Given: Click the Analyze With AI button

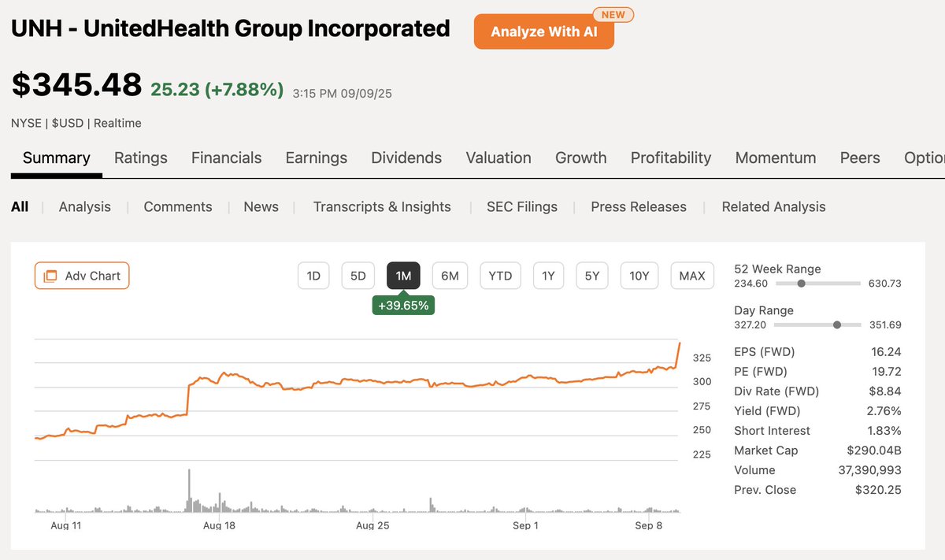Looking at the screenshot, I should coord(543,32).
